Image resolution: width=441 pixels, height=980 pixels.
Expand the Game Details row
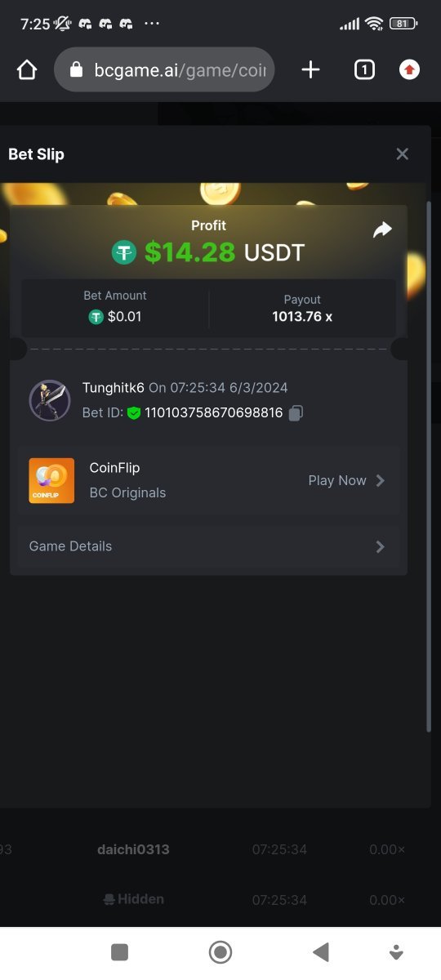coord(208,546)
